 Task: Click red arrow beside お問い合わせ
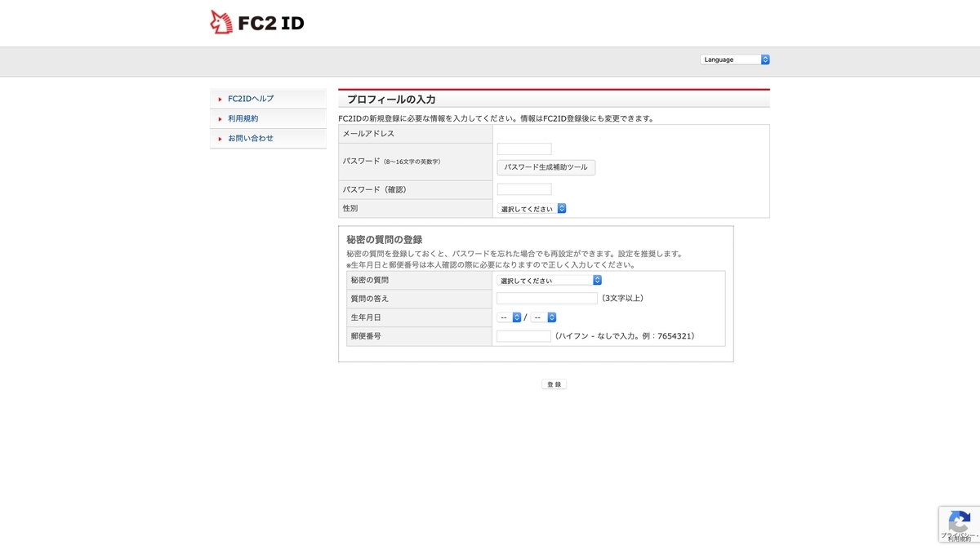click(x=220, y=139)
